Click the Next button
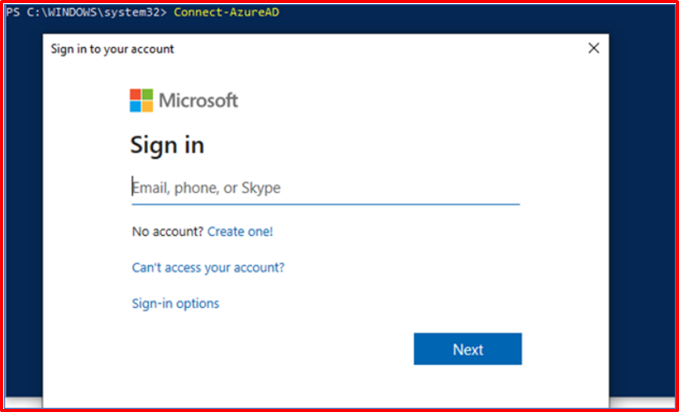The width and height of the screenshot is (679, 412). [x=468, y=349]
